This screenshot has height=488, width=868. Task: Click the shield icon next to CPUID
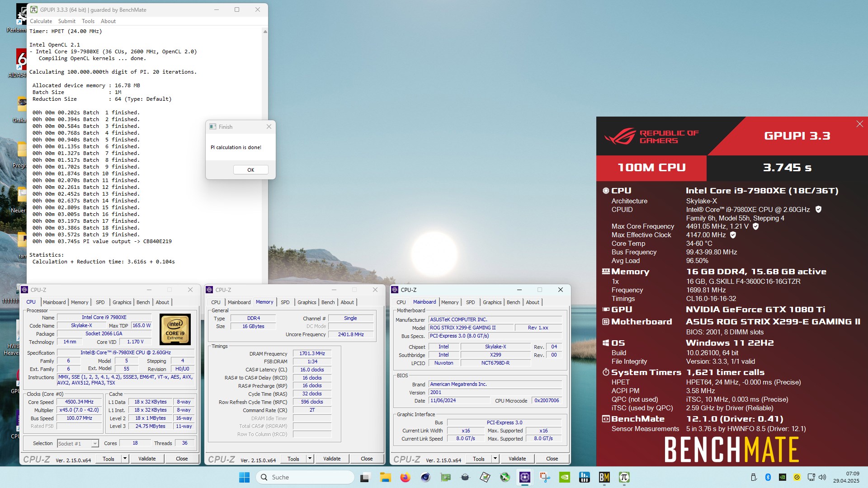818,209
